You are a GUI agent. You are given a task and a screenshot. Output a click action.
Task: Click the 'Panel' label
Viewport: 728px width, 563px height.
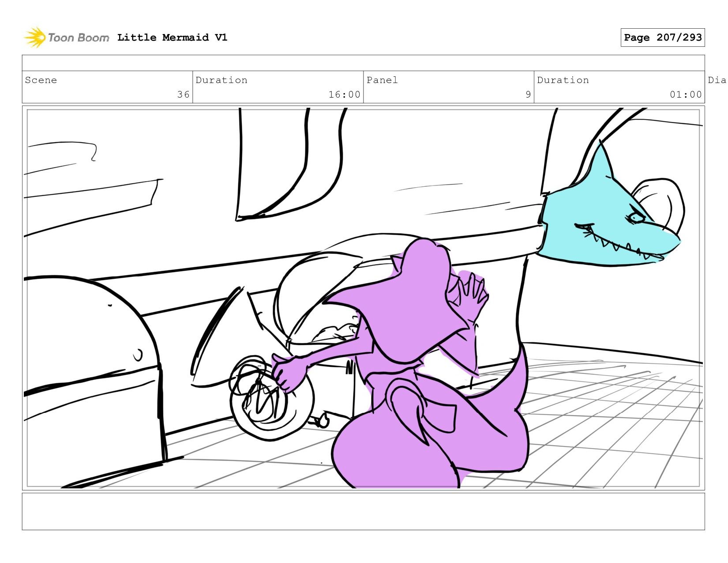click(382, 80)
